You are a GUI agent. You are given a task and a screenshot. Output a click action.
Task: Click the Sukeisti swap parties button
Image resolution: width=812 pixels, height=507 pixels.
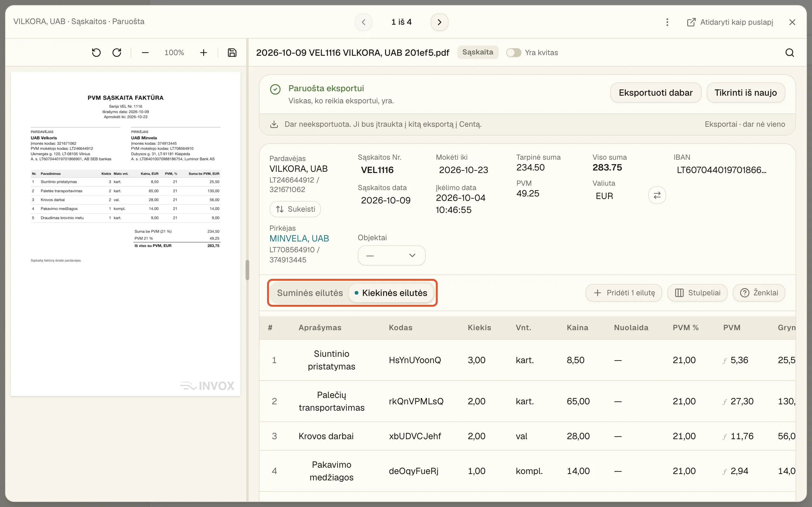pos(295,209)
